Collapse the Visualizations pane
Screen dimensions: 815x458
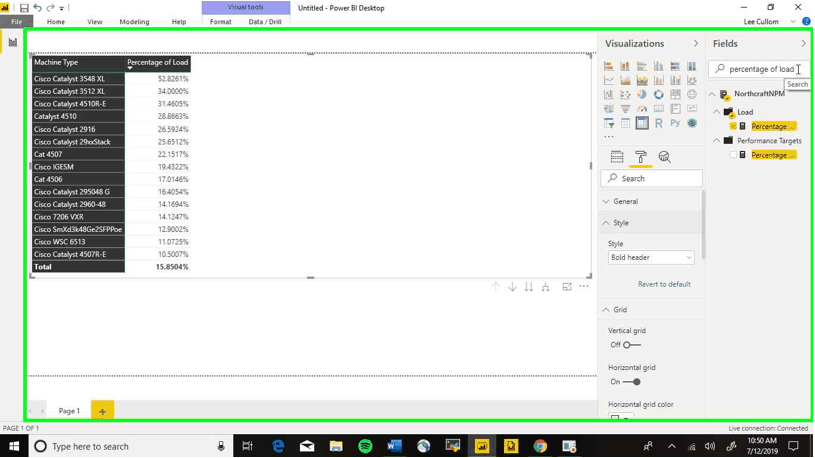click(695, 44)
